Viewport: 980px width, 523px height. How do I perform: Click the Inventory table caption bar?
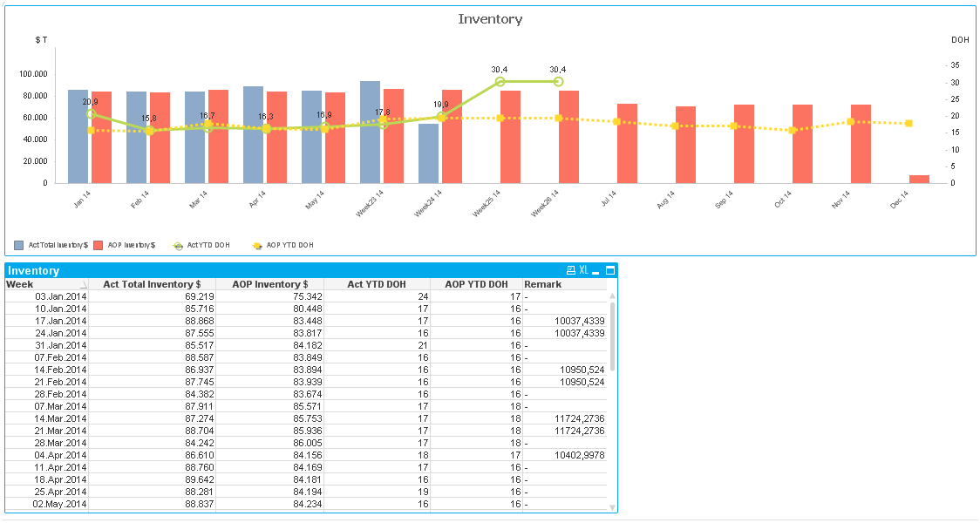tap(311, 270)
